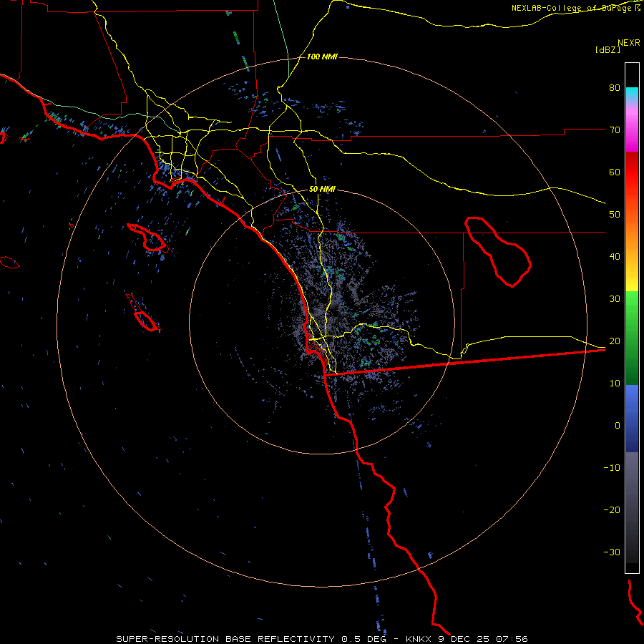This screenshot has width=644, height=644.
Task: Select the 60 dBZ scale value
Action: [x=615, y=172]
